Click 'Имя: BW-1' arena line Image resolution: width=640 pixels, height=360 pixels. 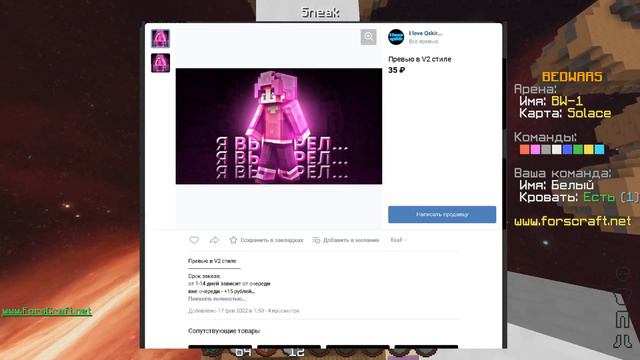(551, 101)
